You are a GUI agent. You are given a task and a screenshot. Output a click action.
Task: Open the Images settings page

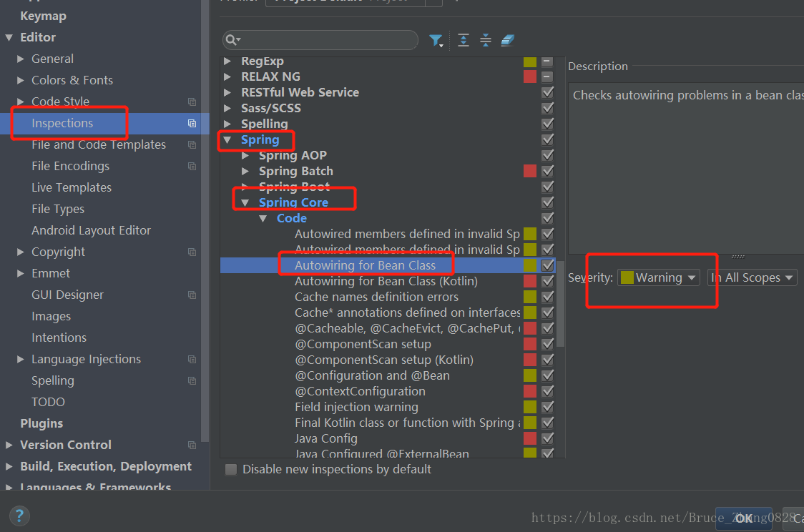point(52,316)
